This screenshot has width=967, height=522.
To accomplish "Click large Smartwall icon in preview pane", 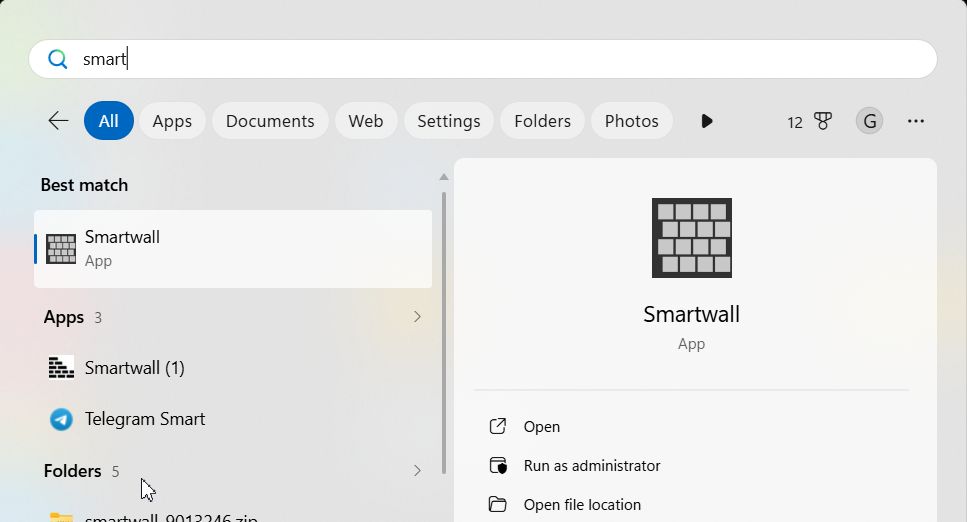I will click(x=692, y=238).
